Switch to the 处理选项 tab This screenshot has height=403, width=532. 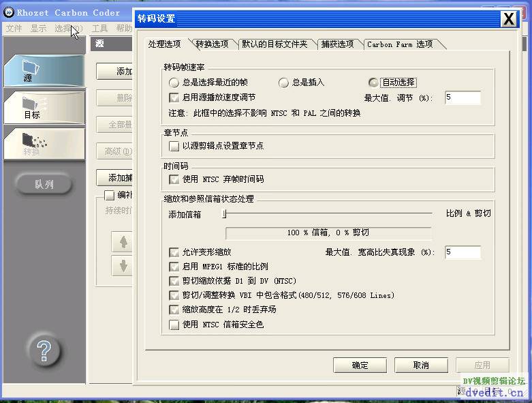tap(165, 44)
